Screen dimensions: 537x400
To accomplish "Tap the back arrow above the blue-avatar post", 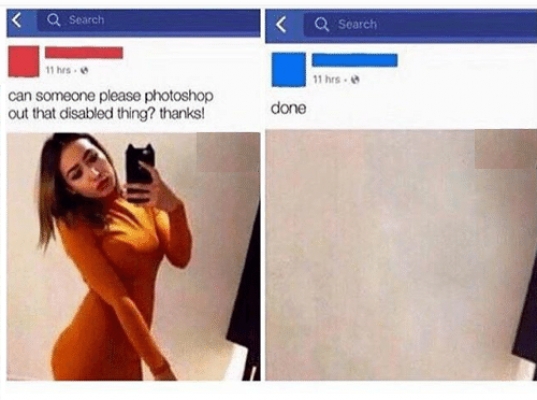I will (x=281, y=24).
